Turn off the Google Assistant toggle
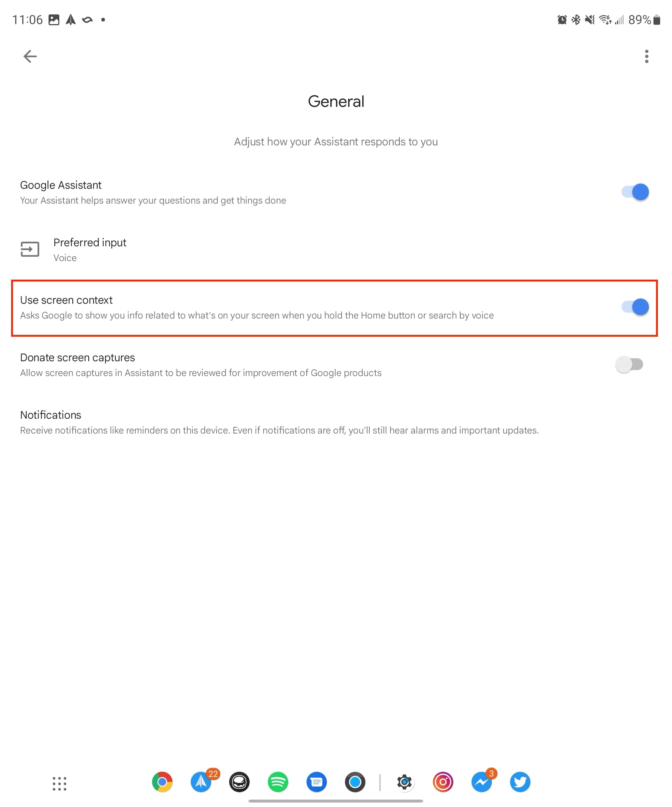The height and width of the screenshot is (807, 672). pos(635,192)
